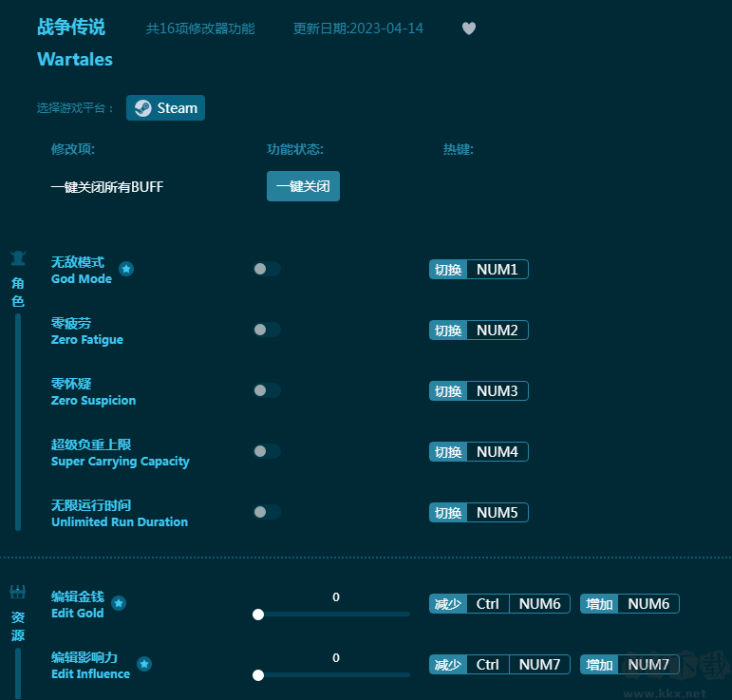Click 增加 increase key for Edit Influence
The width and height of the screenshot is (732, 700).
point(599,665)
